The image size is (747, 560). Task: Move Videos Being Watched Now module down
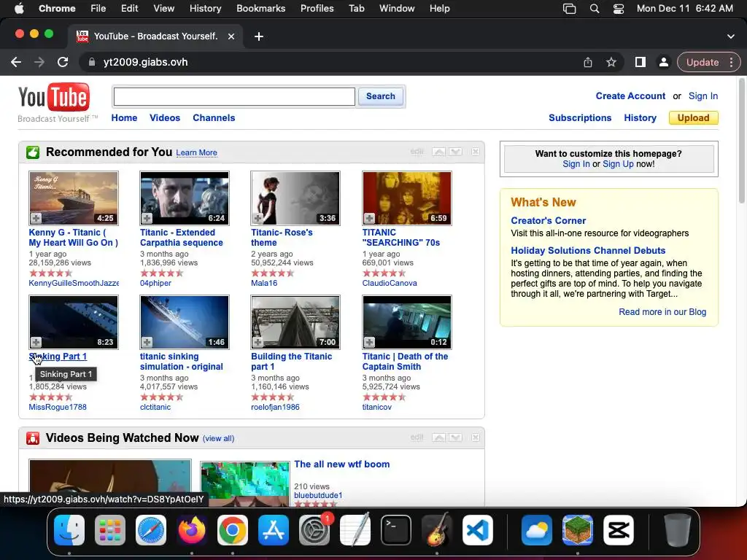point(455,437)
